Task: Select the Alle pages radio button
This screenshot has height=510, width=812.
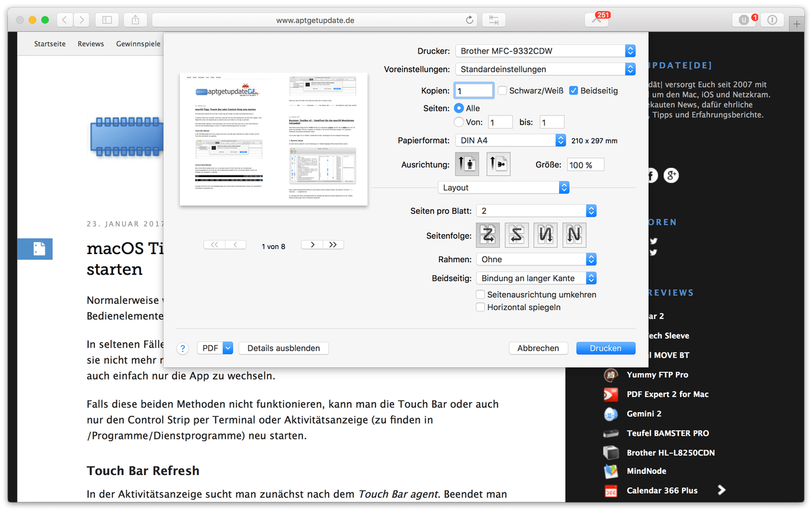Action: 459,108
